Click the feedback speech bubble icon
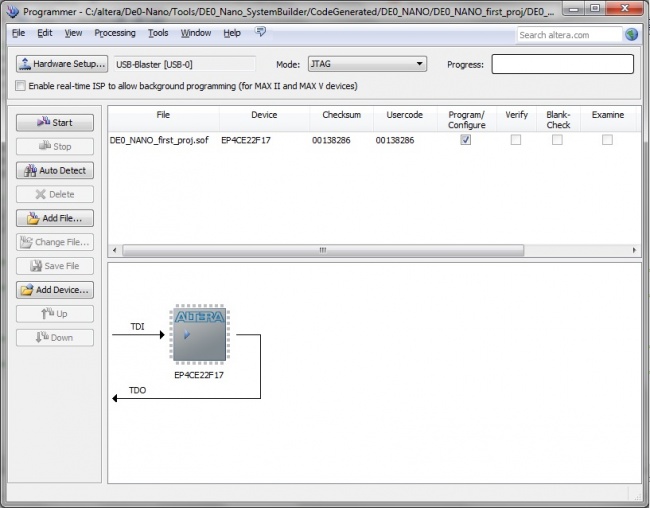This screenshot has height=508, width=650. pyautogui.click(x=260, y=32)
